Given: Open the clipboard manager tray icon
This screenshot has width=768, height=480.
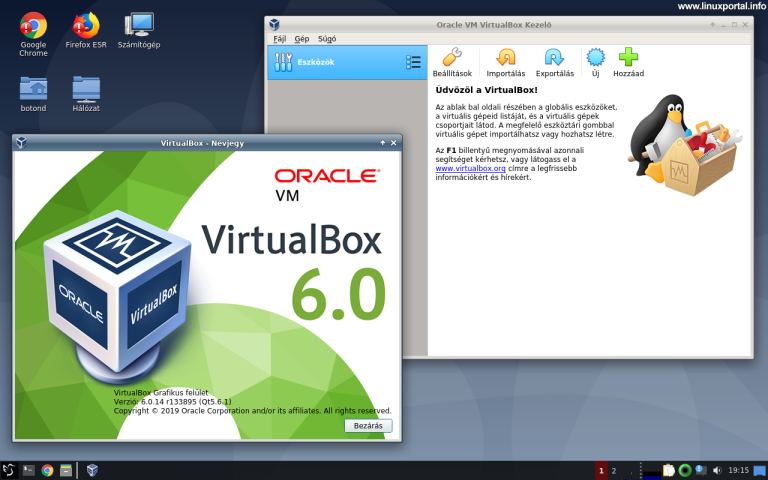Looking at the screenshot, I should 669,471.
